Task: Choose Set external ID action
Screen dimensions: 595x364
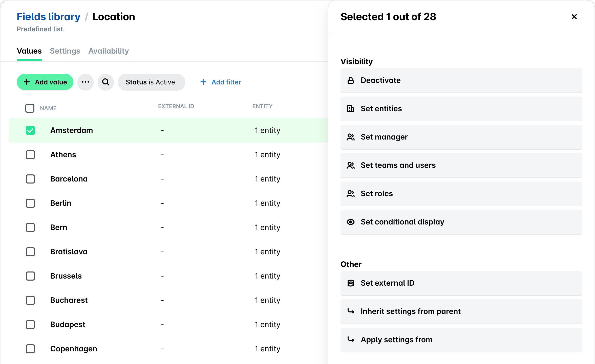Action: coord(461,283)
